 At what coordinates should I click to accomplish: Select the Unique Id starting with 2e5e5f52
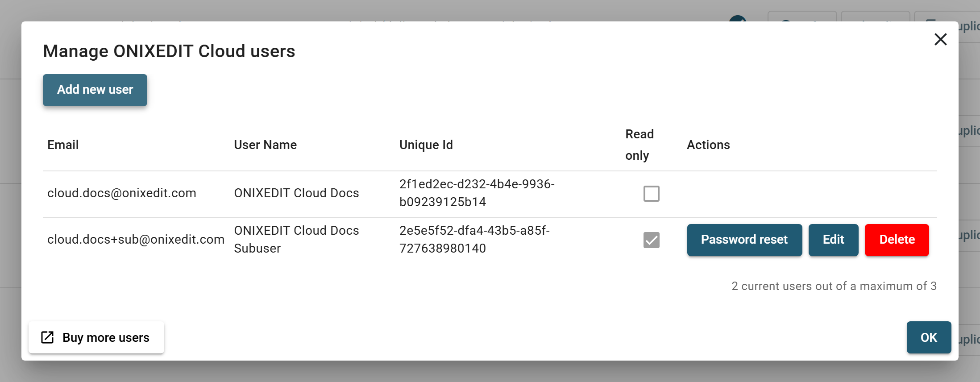pos(474,239)
